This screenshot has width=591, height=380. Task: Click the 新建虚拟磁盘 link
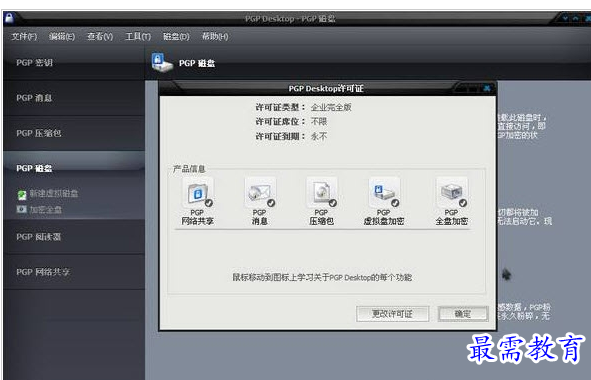(x=54, y=194)
